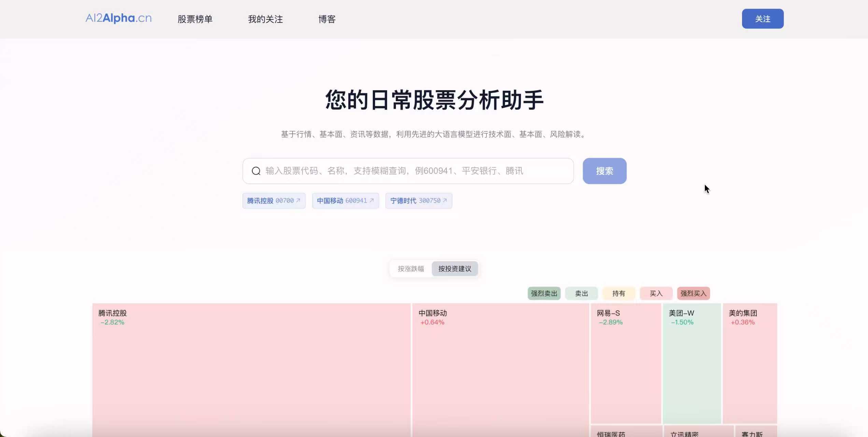Click the search magnifier icon
The image size is (868, 437).
256,171
